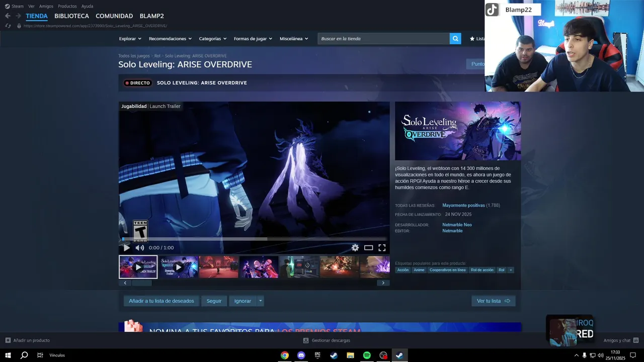The width and height of the screenshot is (644, 362).
Task: Select the Cooperativos en línea tag
Action: point(447,270)
